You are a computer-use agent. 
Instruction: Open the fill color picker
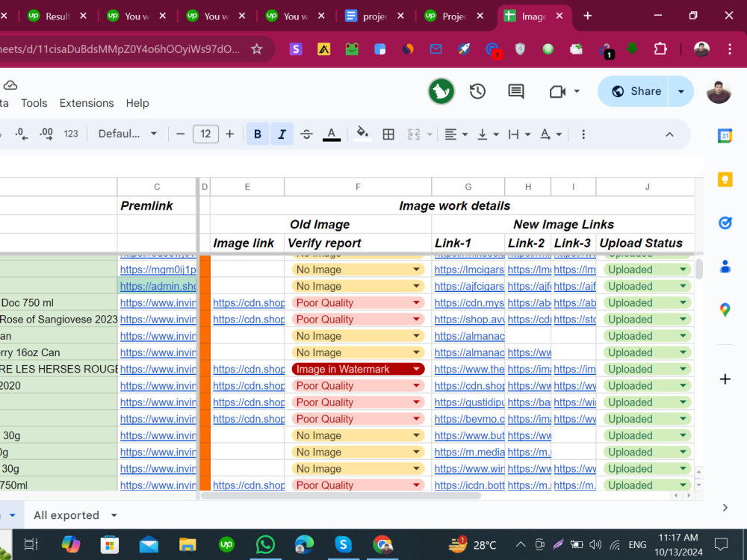point(362,134)
